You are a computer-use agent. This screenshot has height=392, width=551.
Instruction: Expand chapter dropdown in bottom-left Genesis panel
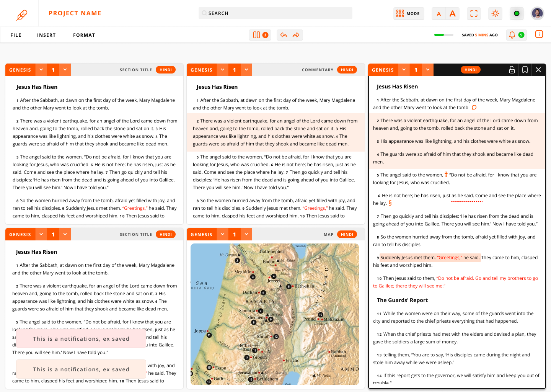tap(65, 234)
